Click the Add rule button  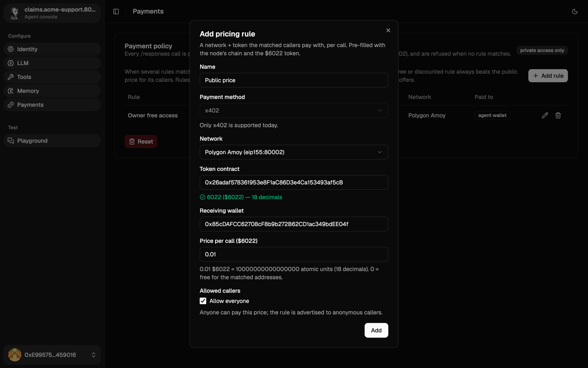coord(548,76)
